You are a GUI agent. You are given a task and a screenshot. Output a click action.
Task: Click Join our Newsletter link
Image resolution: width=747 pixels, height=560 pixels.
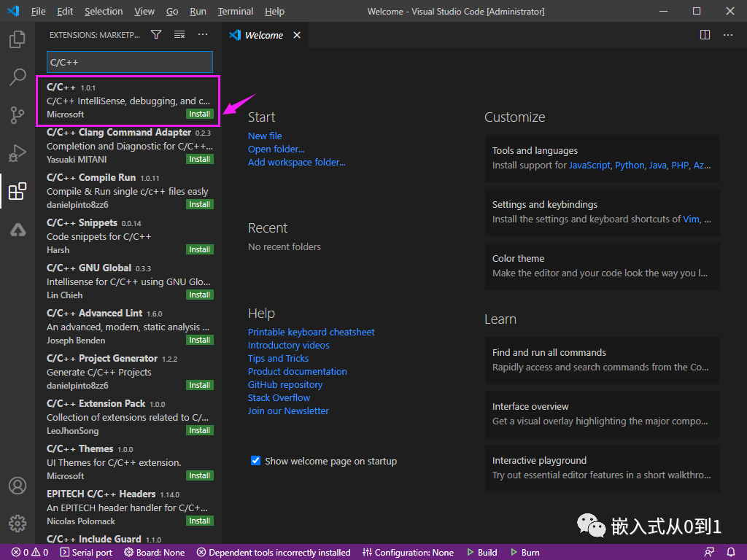(288, 411)
